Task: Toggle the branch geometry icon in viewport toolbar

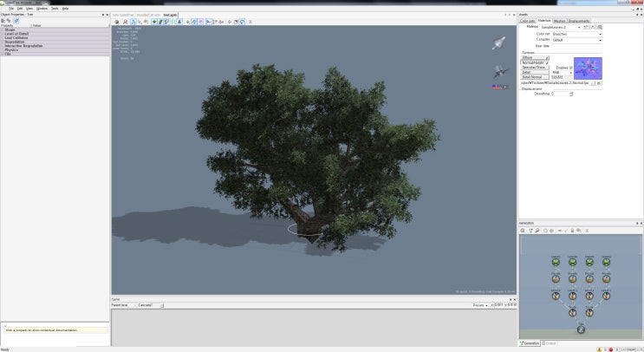Action: pos(166,22)
